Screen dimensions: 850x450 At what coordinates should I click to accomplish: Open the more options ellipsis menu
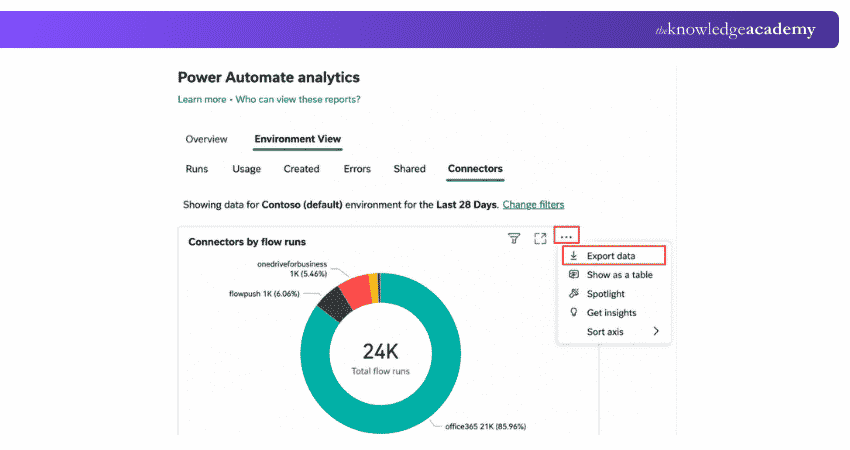click(566, 236)
